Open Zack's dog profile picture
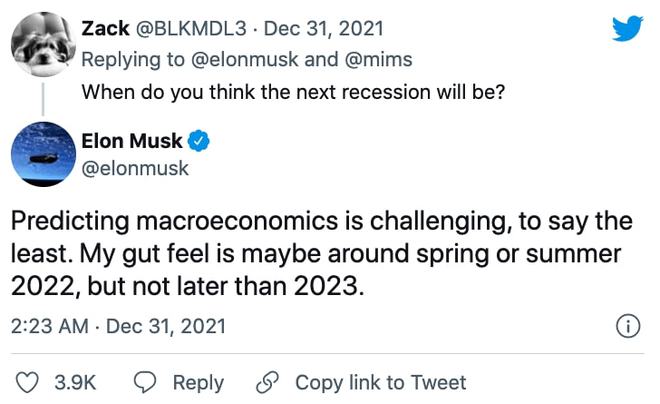This screenshot has height=404, width=660. 42,42
